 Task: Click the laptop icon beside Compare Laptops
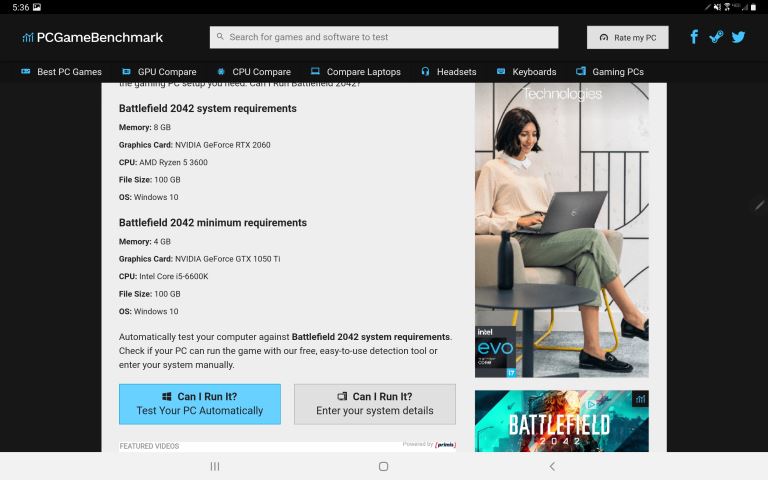point(315,72)
